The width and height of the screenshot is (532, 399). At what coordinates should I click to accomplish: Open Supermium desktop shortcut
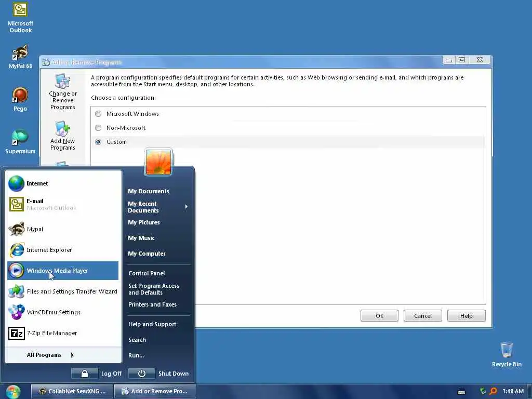(20, 142)
